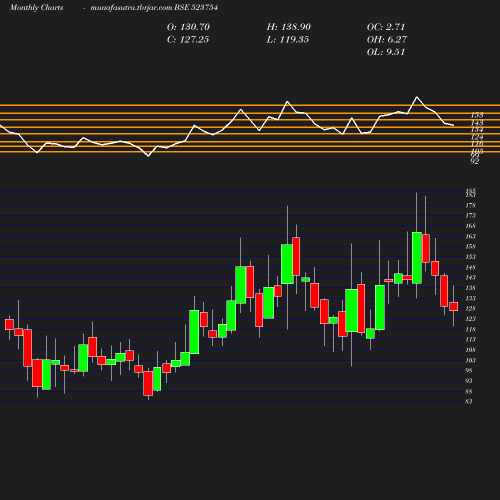Click the 88 price axis label
This screenshot has height=500, width=500.
(x=469, y=391)
